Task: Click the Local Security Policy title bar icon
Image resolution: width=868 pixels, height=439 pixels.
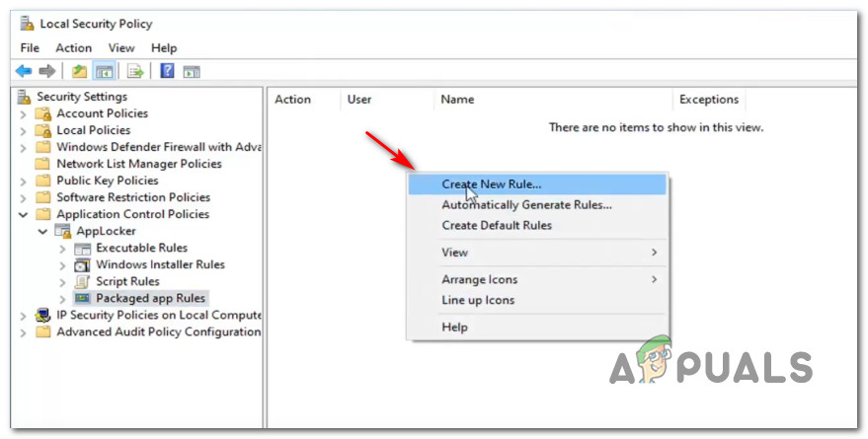Action: (27, 24)
